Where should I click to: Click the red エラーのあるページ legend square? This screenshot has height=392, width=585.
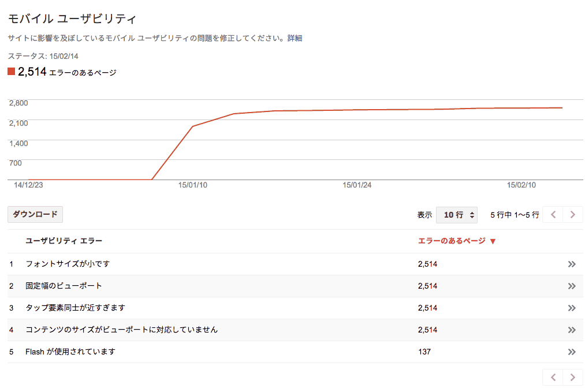click(11, 72)
